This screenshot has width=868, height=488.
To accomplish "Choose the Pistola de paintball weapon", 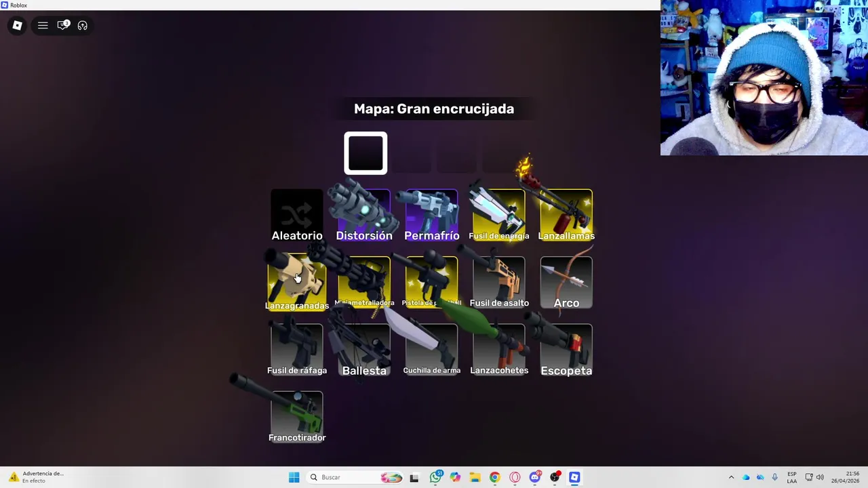I will pos(432,283).
